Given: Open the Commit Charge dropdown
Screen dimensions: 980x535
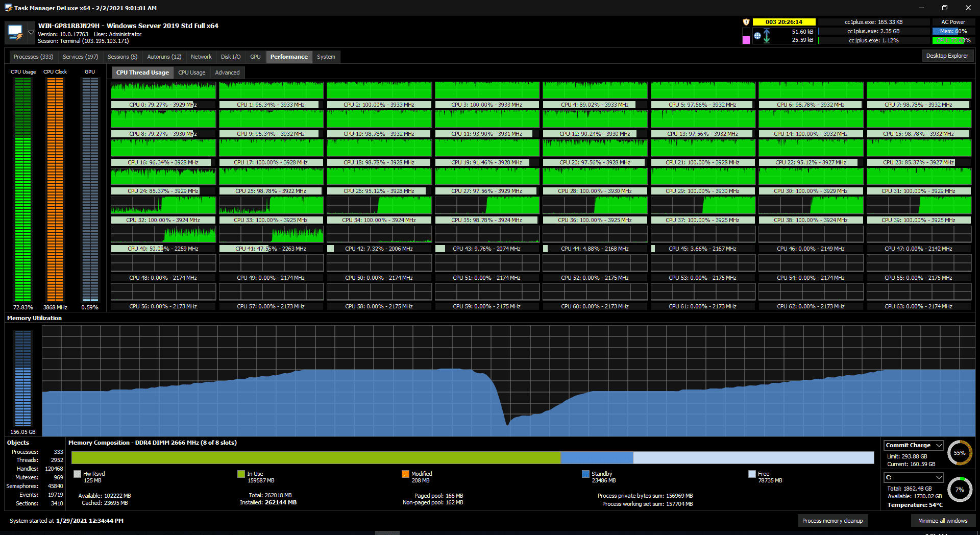Looking at the screenshot, I should pyautogui.click(x=914, y=445).
